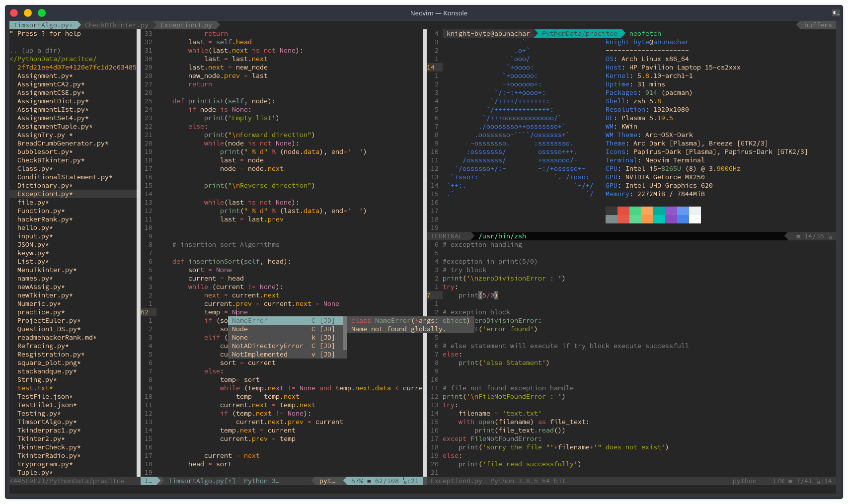
Task: Choose NotImplemented from the completion popup
Action: point(286,354)
